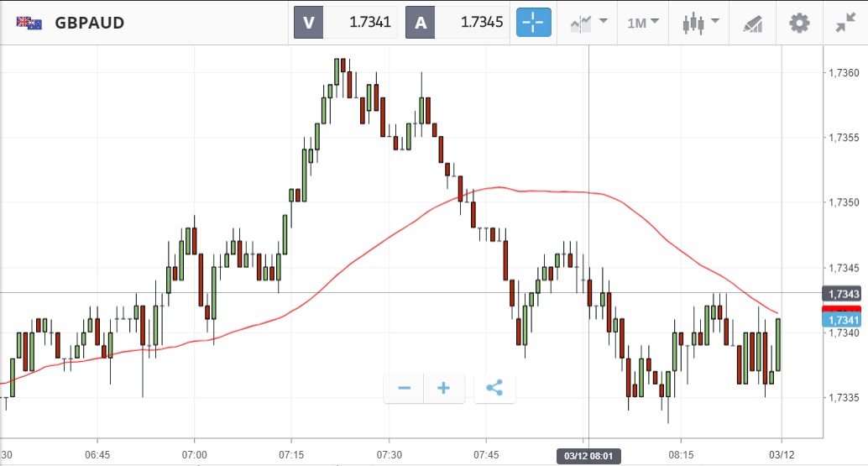Share the chart
This screenshot has height=466, width=868.
coord(494,388)
